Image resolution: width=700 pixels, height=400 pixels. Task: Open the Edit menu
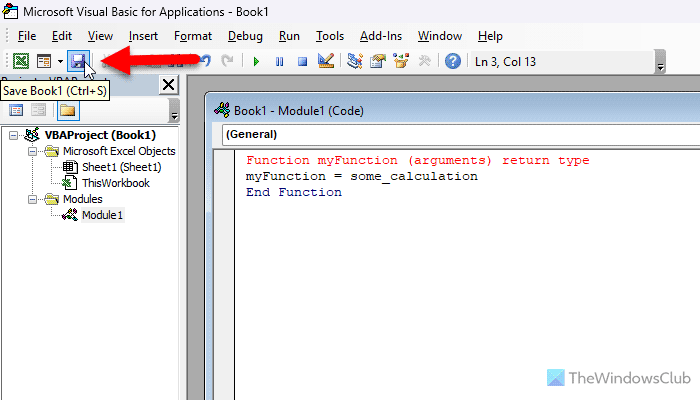[62, 36]
